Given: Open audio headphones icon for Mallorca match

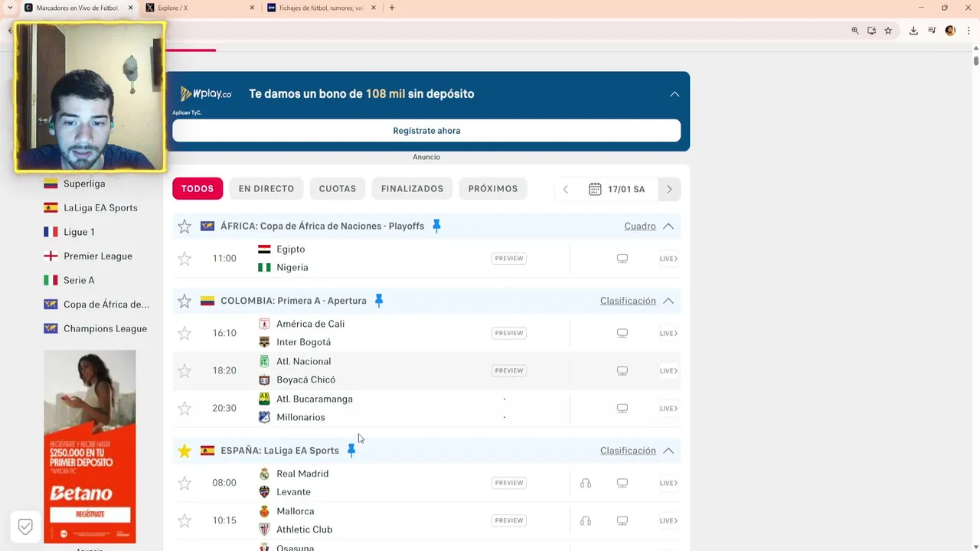Looking at the screenshot, I should [x=586, y=520].
